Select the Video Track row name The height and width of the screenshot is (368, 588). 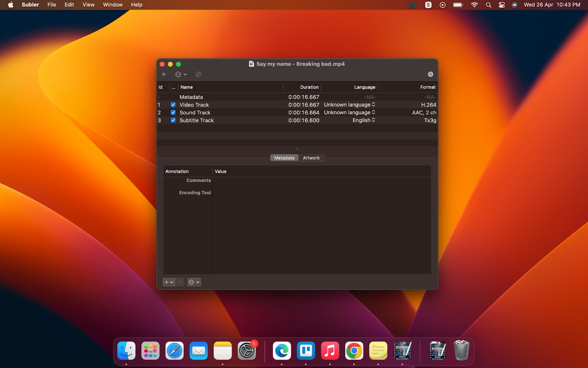[x=194, y=105]
